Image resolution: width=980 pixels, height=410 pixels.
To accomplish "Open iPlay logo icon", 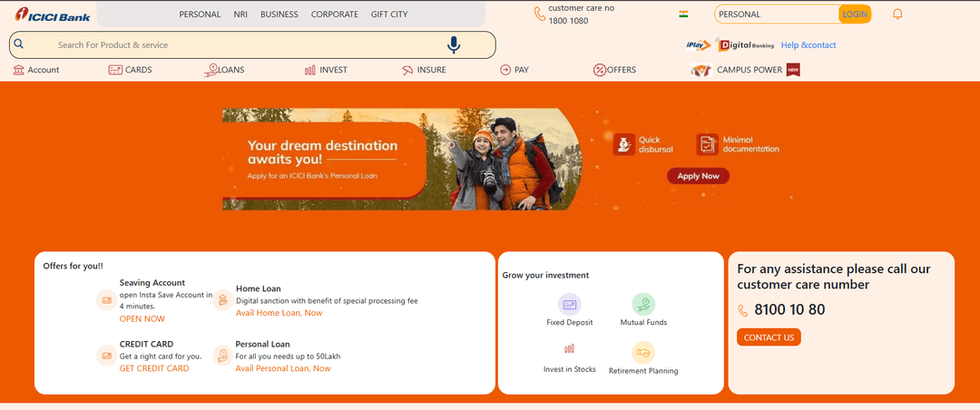I will point(698,45).
